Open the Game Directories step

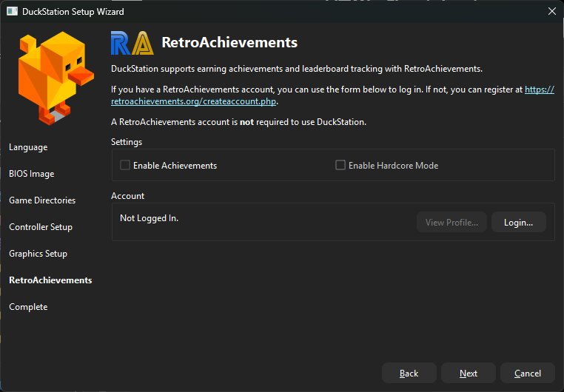click(x=42, y=200)
